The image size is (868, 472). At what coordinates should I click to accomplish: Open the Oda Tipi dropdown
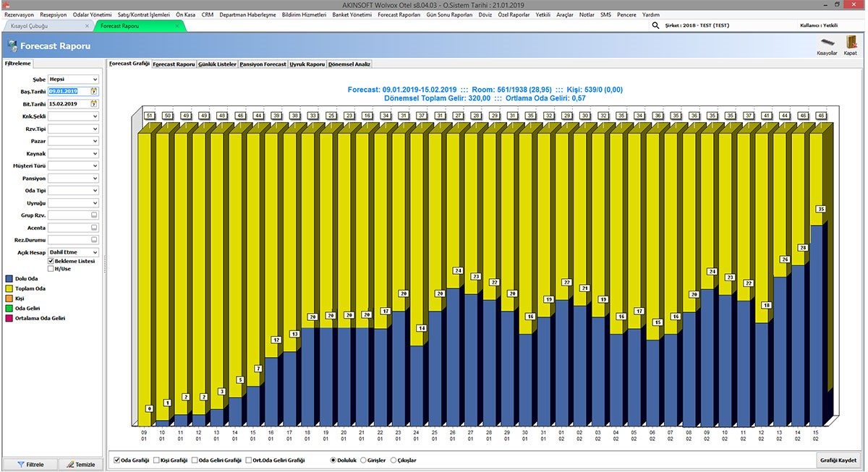tap(95, 191)
